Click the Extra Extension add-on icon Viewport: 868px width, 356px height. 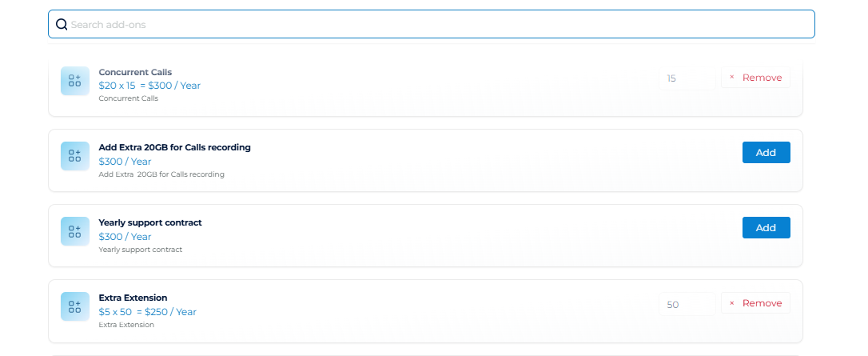click(75, 306)
